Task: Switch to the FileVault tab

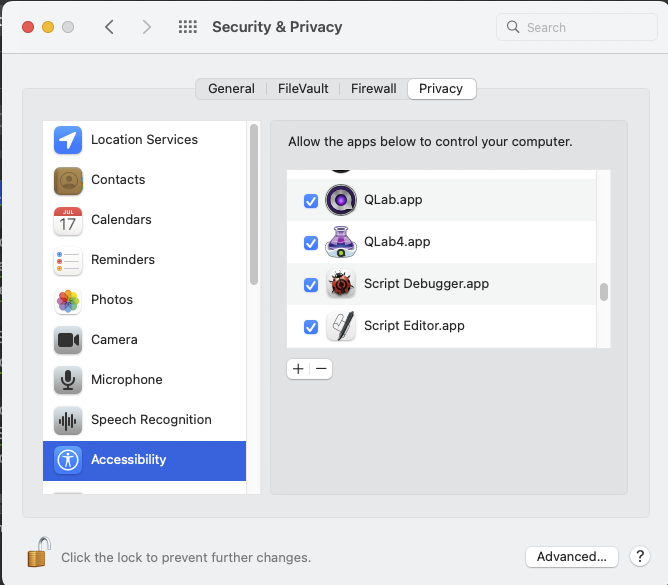Action: click(303, 89)
